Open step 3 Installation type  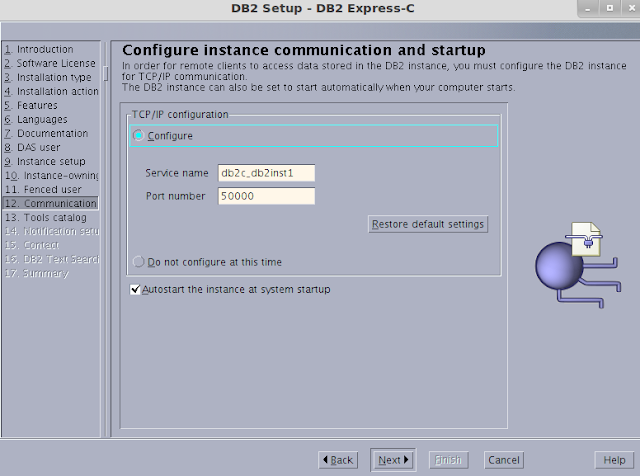pyautogui.click(x=48, y=77)
